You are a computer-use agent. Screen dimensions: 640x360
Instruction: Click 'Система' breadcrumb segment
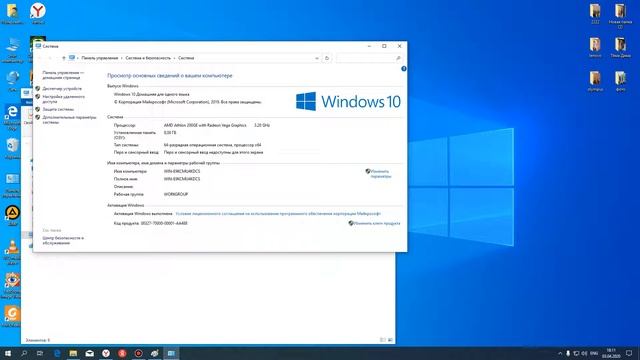186,58
